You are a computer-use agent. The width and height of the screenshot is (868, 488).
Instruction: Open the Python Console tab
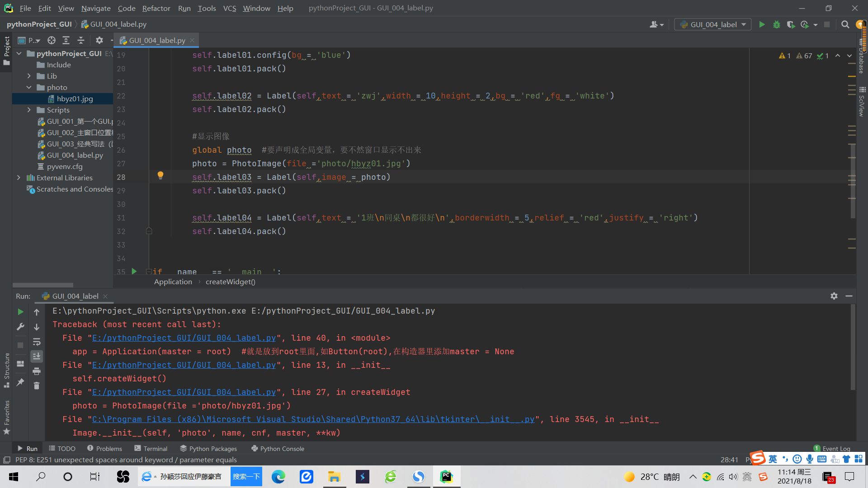(278, 449)
